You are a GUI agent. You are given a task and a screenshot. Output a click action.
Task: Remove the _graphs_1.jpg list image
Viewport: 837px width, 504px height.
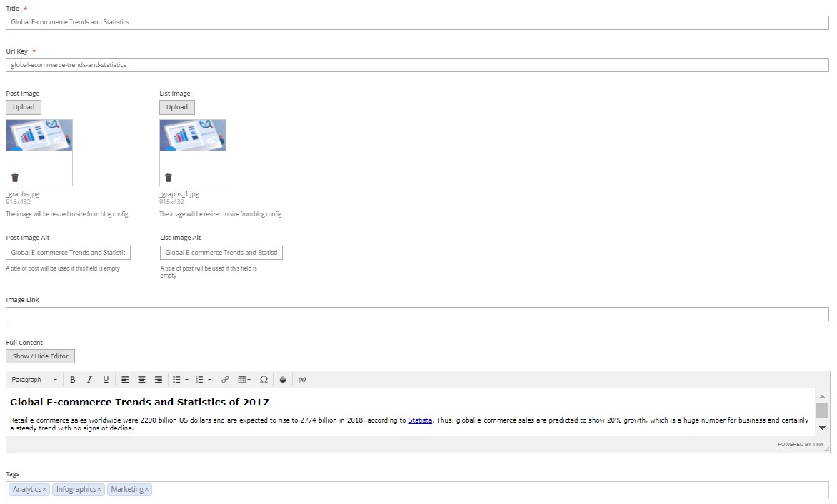point(169,178)
